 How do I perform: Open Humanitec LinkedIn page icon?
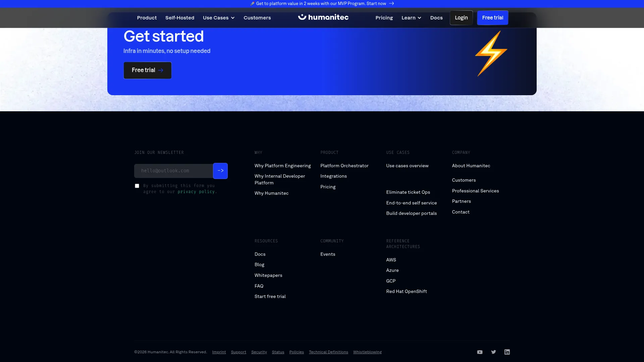pos(507,352)
